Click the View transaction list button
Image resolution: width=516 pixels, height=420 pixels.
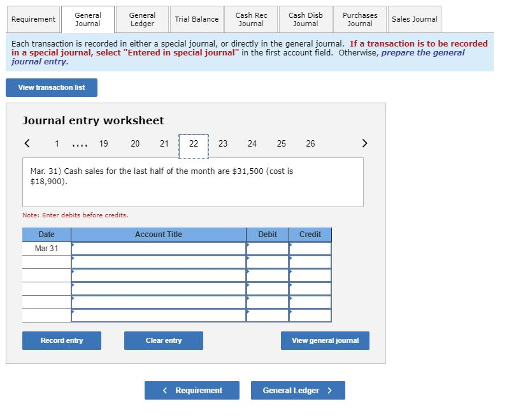tap(51, 87)
